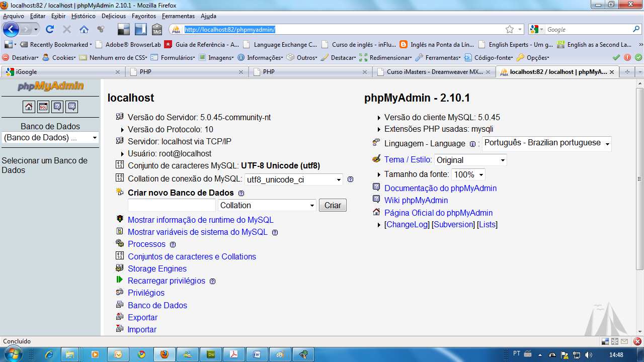Open the Exportar link
Image resolution: width=644 pixels, height=362 pixels.
[x=142, y=317]
